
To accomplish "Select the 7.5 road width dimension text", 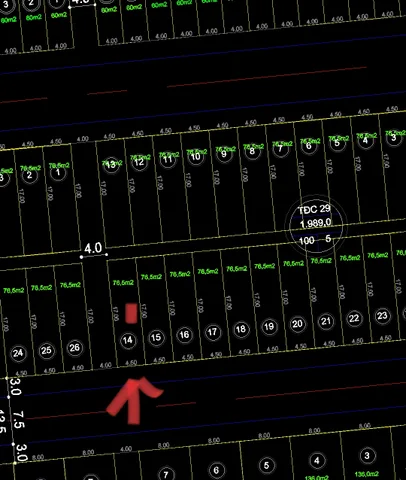I will [18, 420].
